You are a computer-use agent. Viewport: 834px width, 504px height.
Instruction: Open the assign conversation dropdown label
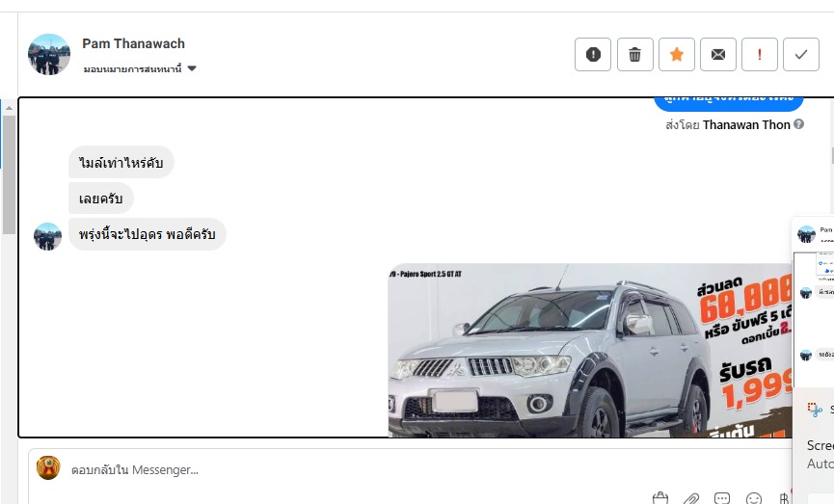click(x=132, y=68)
